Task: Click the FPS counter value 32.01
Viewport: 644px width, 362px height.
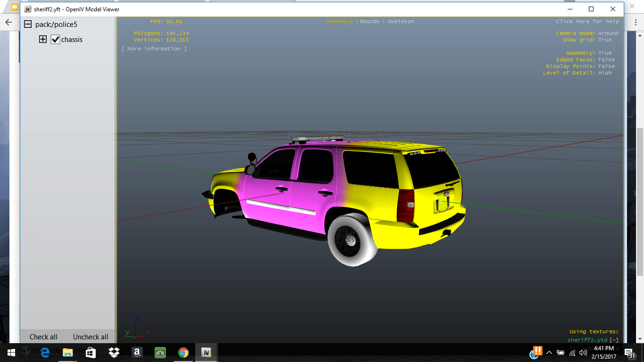Action: coord(174,22)
